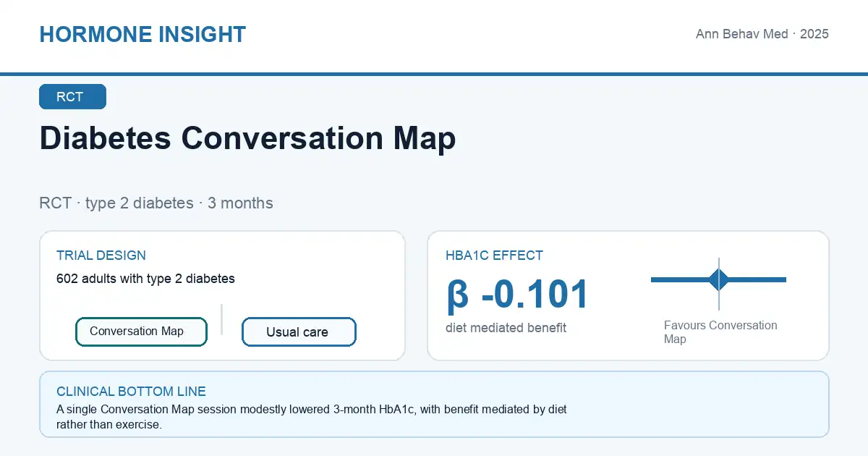This screenshot has width=868, height=456.
Task: Click the β -0.101 effect value
Action: point(518,295)
